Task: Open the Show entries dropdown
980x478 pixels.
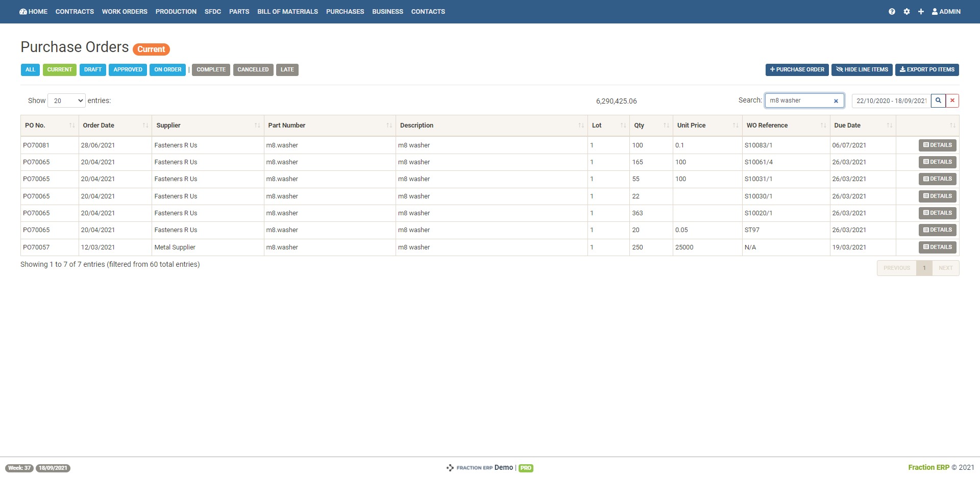Action: [66, 101]
